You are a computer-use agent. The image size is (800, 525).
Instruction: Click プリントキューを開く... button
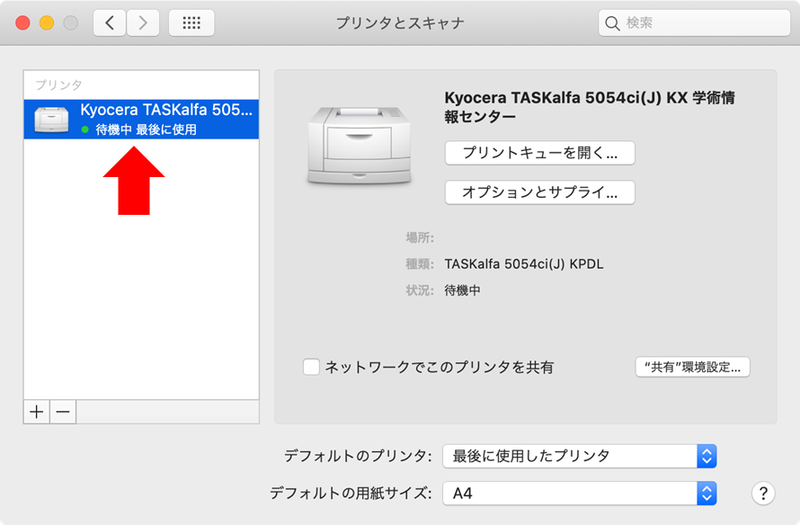[x=540, y=153]
